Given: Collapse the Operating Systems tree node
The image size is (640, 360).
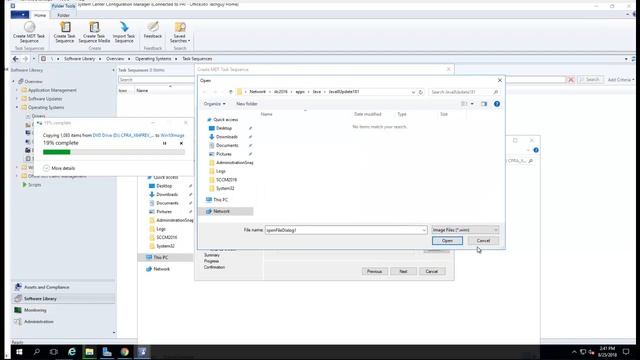Looking at the screenshot, I should point(17,107).
